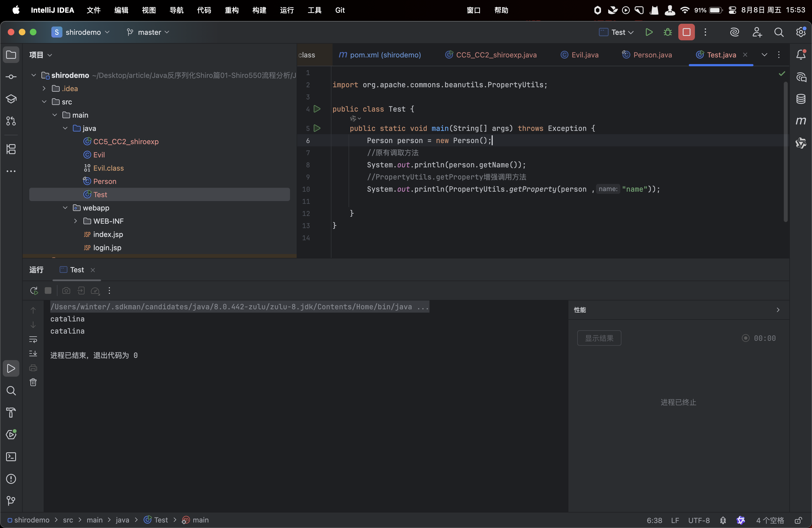This screenshot has height=528, width=812.
Task: Open the Commit tool window icon
Action: click(11, 77)
